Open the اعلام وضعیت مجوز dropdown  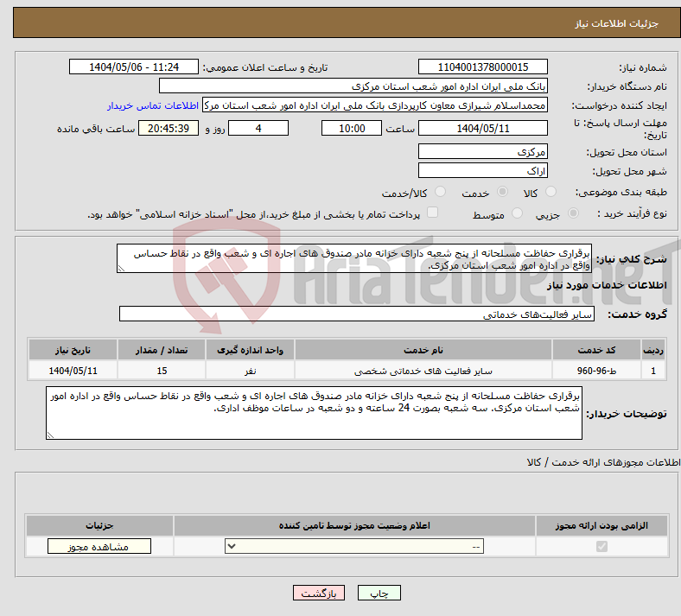354,546
